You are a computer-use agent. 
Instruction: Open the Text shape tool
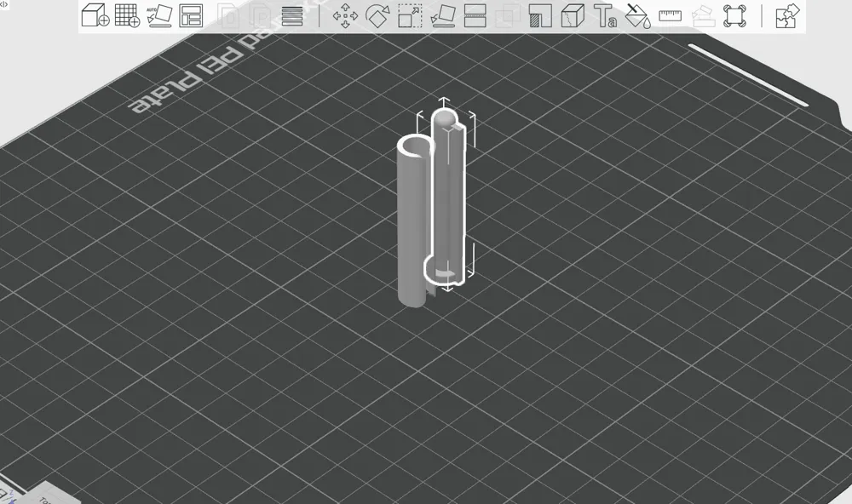tap(605, 15)
